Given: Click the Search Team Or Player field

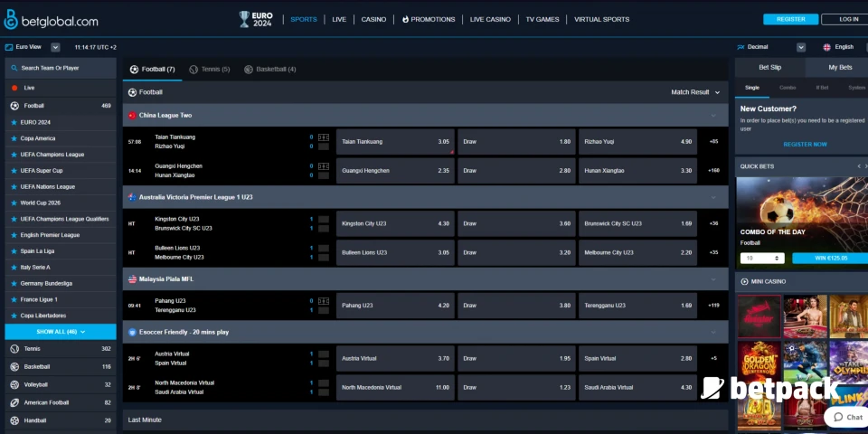Looking at the screenshot, I should pos(61,68).
